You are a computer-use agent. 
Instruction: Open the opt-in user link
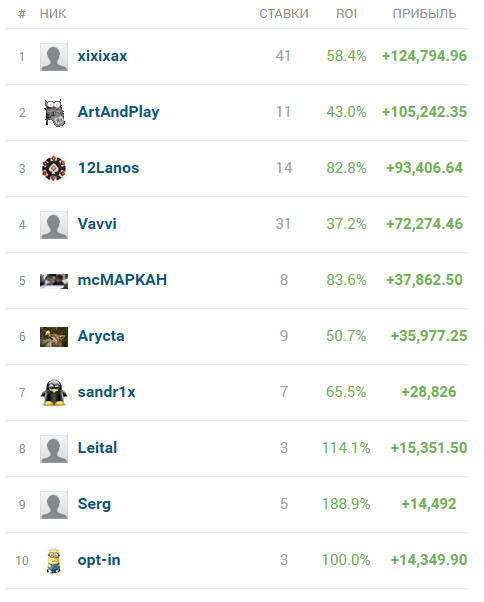click(x=99, y=560)
